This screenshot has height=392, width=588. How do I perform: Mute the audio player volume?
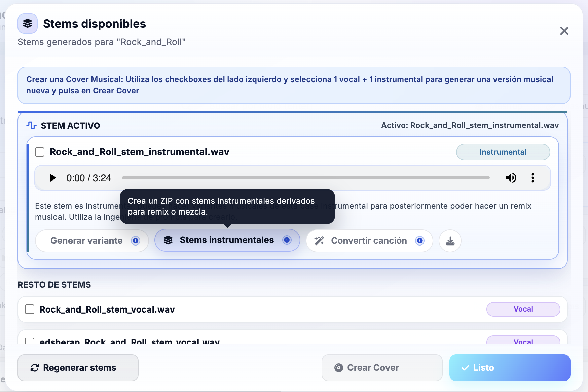[x=511, y=178]
